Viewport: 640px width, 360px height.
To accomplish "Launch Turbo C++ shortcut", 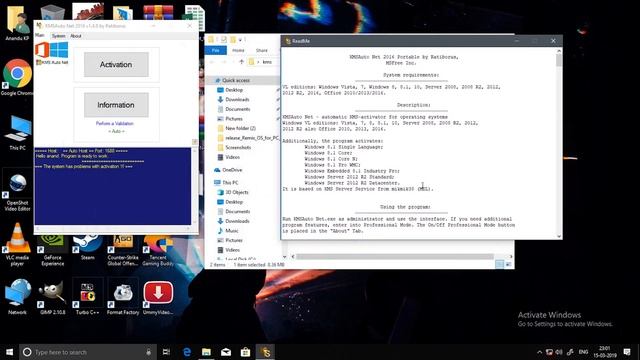I will click(x=87, y=297).
